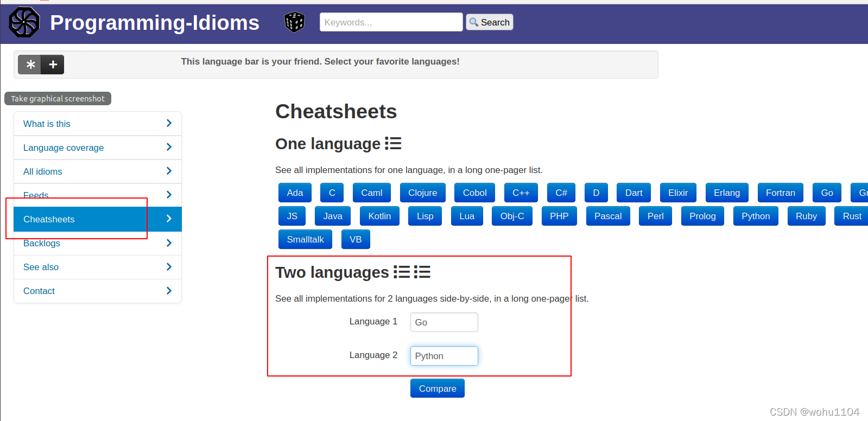Open the C# cheatsheet
Screen dimensions: 868x421
[x=561, y=193]
